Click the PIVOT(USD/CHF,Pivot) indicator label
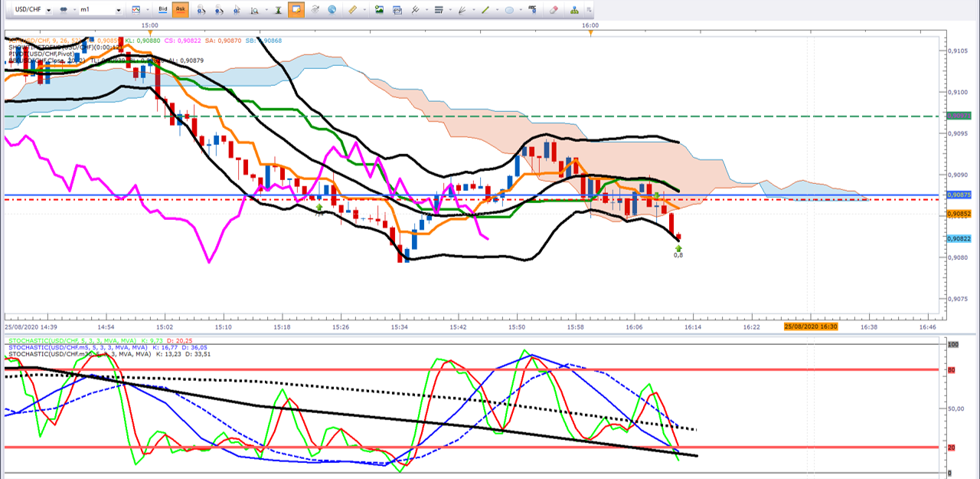Image resolution: width=980 pixels, height=479 pixels. click(41, 54)
